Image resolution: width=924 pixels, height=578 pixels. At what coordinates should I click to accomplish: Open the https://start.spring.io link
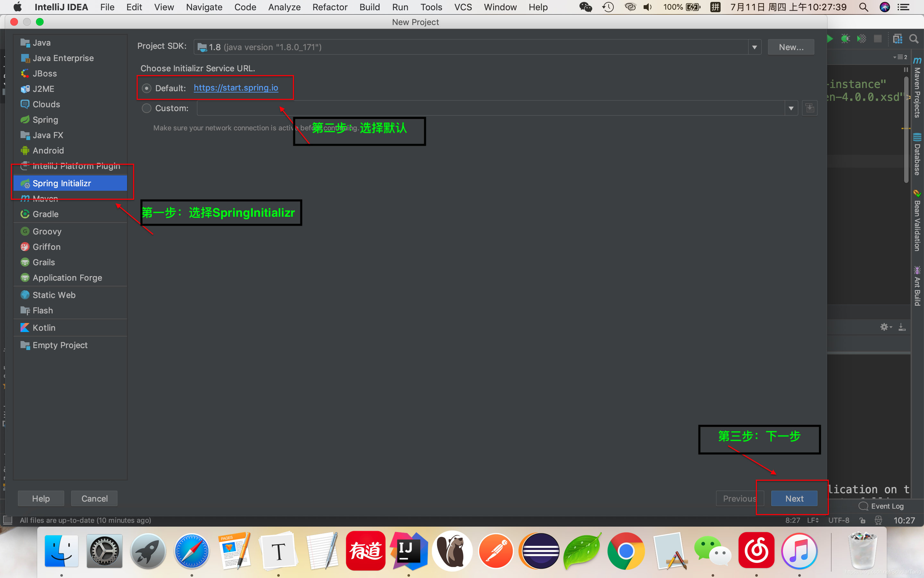click(236, 88)
